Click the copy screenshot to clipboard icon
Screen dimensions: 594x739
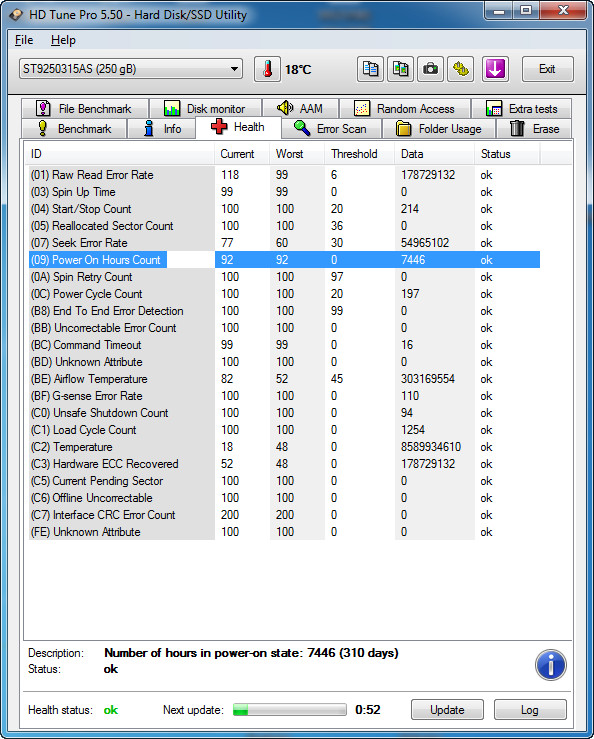[x=400, y=69]
